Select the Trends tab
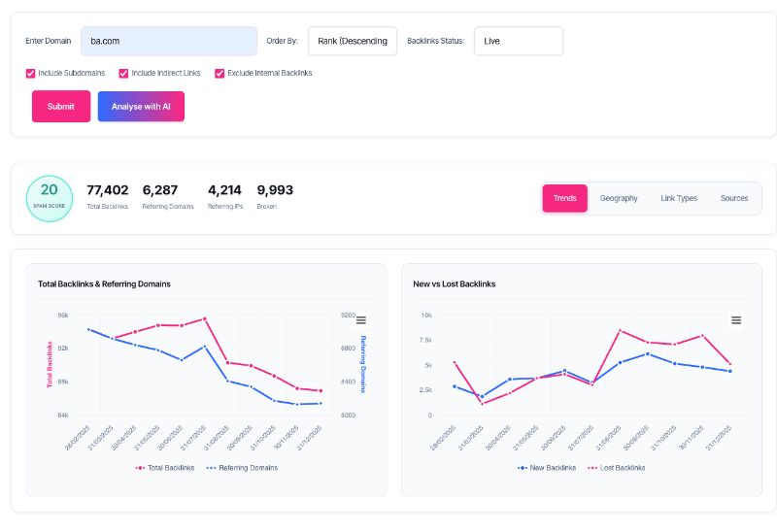This screenshot has width=777, height=532. tap(565, 199)
